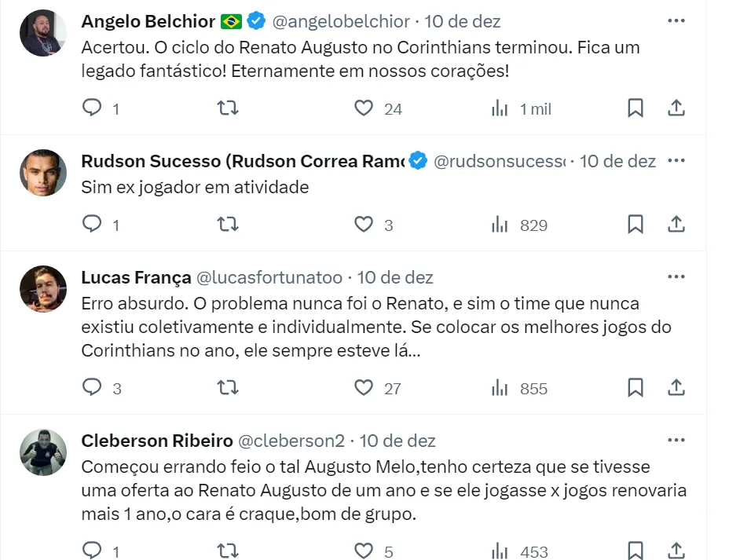Like Rudson Sucesso's tweet
This screenshot has height=560, width=740.
pyautogui.click(x=364, y=225)
